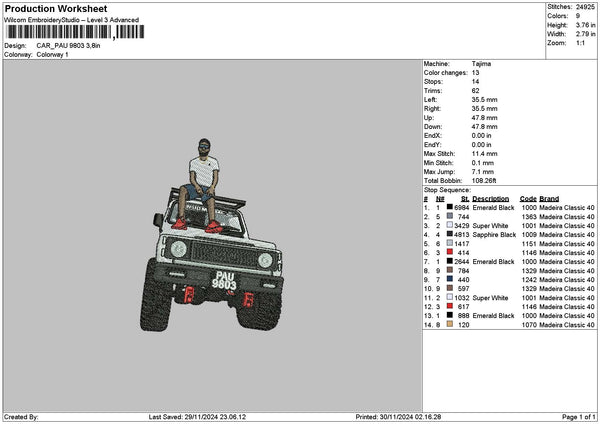Click the Colorway 1 value
This screenshot has width=600, height=424.
[x=52, y=55]
